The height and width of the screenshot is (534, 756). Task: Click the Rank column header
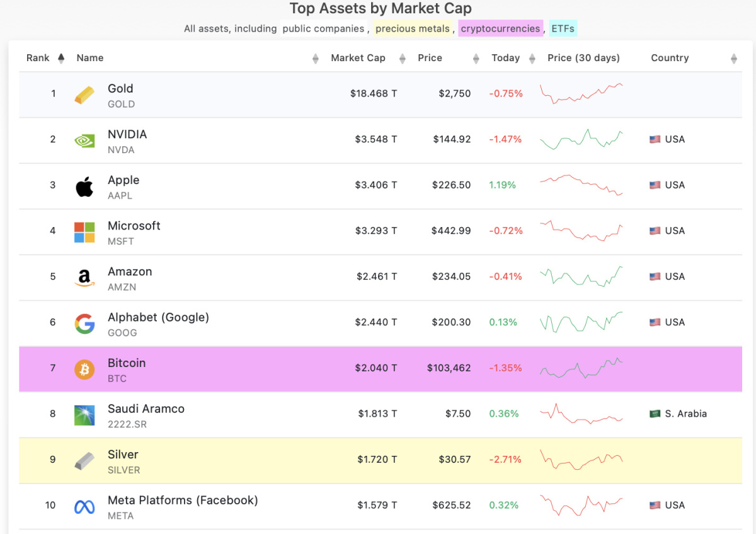(x=38, y=58)
